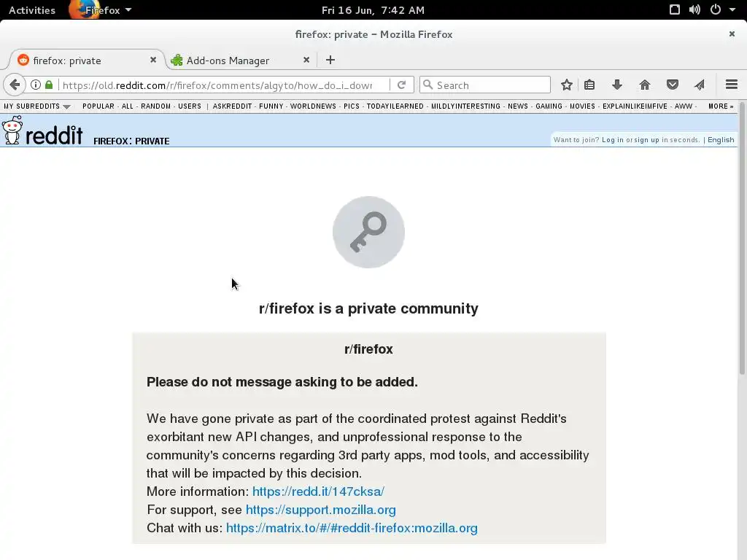Viewport: 747px width, 560px height.
Task: Open the support.mozilla.org link
Action: [321, 510]
